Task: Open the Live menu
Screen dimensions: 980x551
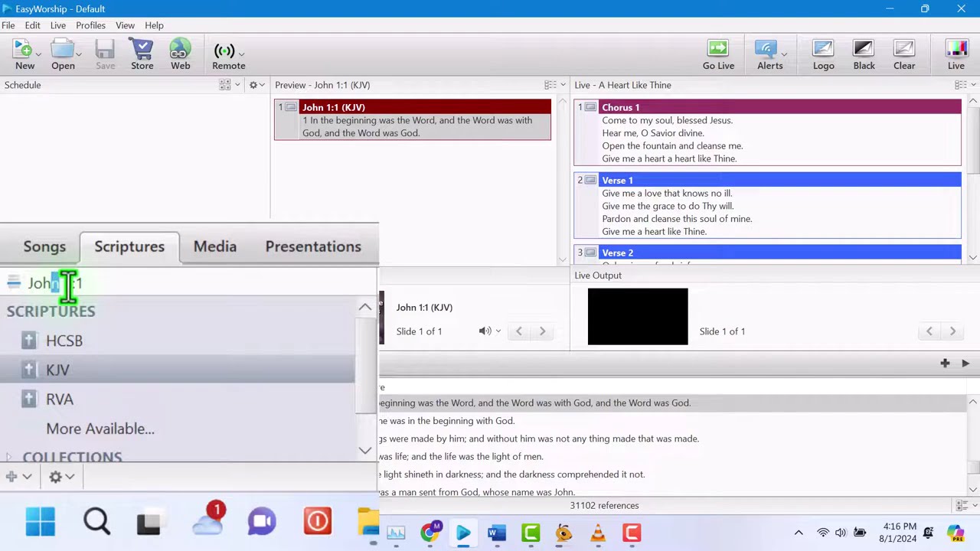Action: click(58, 25)
